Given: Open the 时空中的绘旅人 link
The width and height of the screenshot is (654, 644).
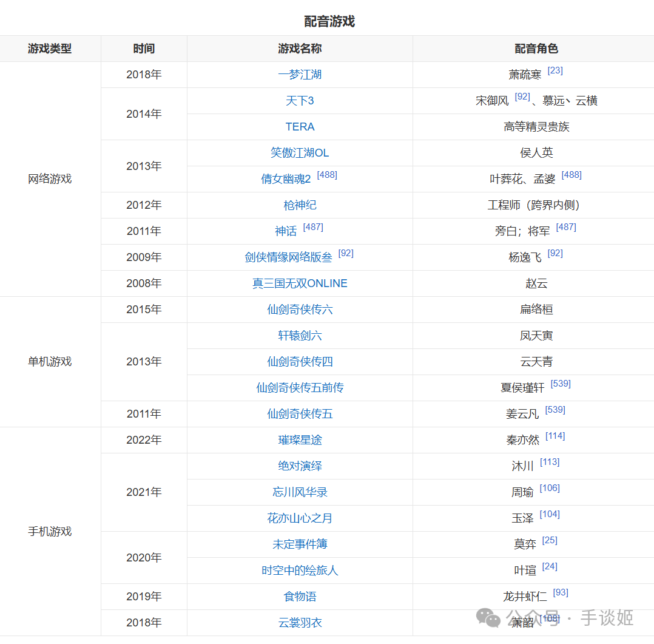Looking at the screenshot, I should pyautogui.click(x=300, y=570).
